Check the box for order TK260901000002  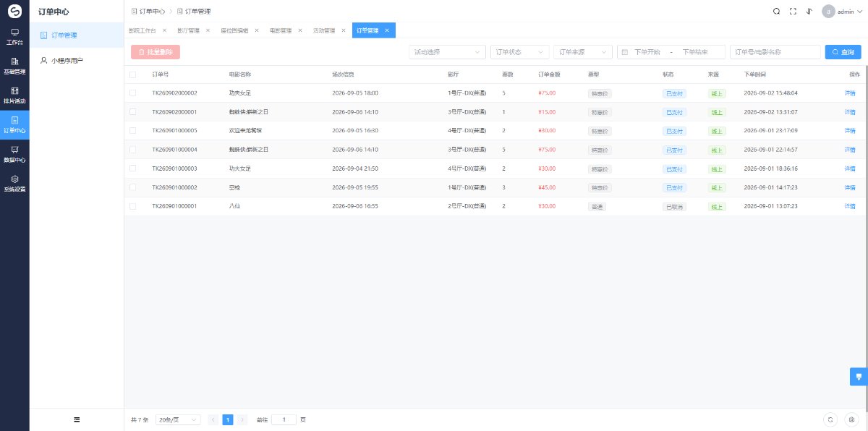pyautogui.click(x=132, y=187)
